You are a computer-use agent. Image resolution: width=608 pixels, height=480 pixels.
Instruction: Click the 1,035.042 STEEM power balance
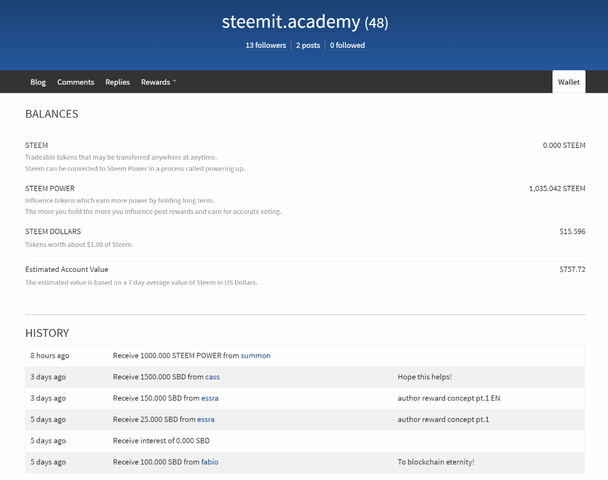tap(557, 188)
